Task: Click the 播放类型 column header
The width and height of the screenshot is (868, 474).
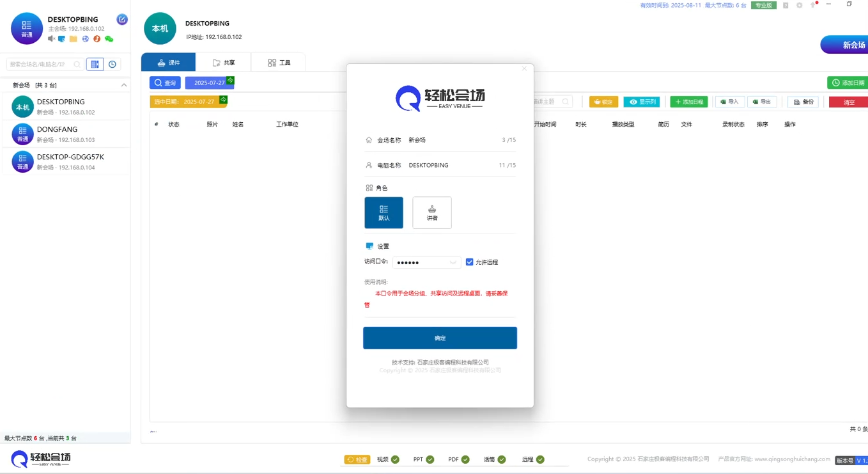Action: point(623,125)
